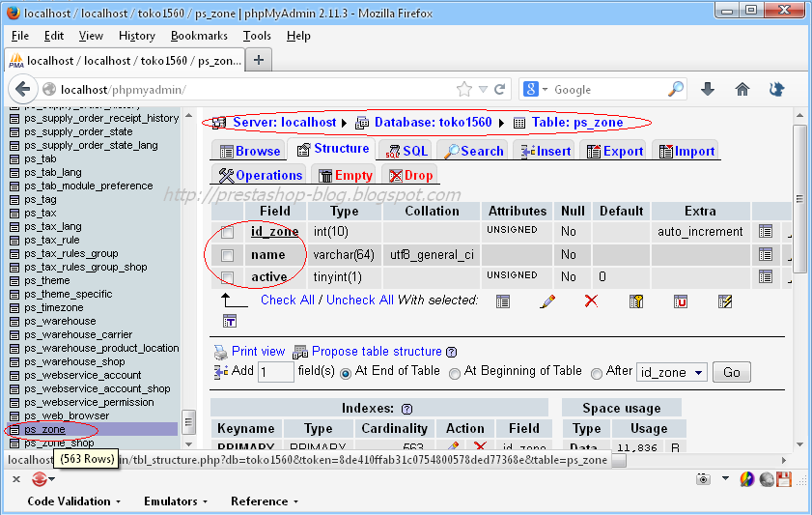Bookmark page with the star icon
Viewport: 812px width, 515px height.
click(464, 89)
